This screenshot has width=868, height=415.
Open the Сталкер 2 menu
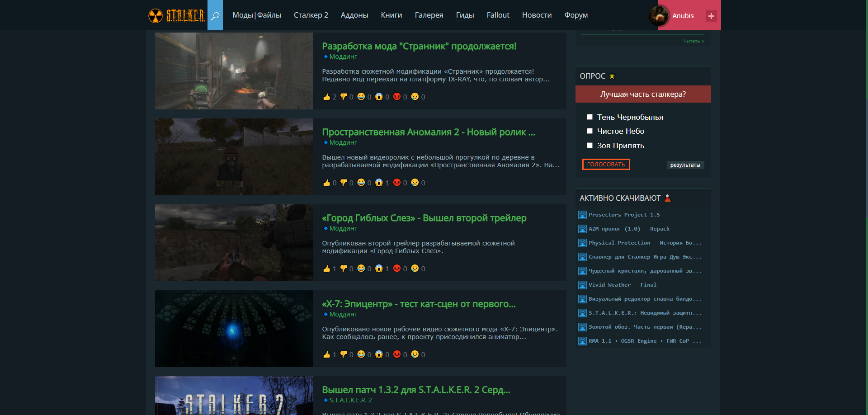[311, 15]
